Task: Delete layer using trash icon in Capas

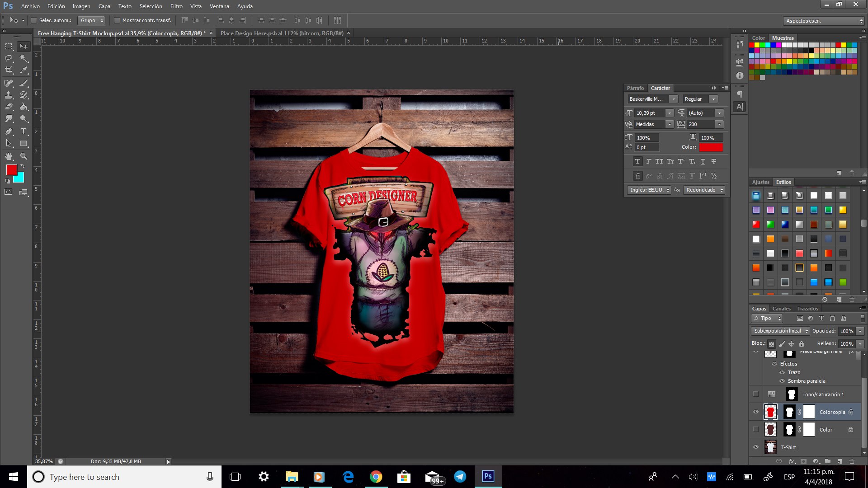Action: tap(852, 461)
